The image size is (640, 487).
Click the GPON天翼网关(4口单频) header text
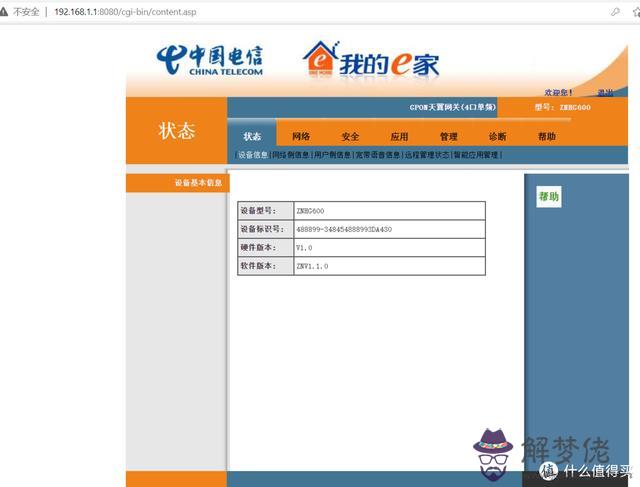click(x=453, y=107)
